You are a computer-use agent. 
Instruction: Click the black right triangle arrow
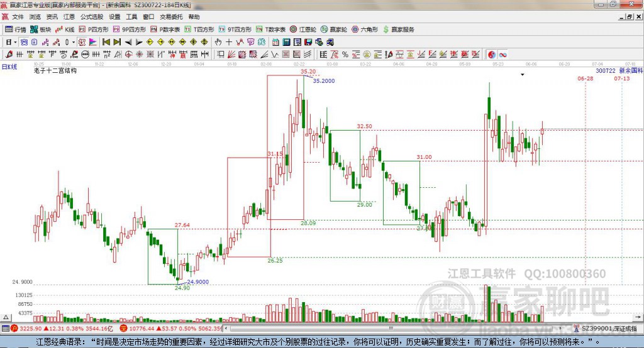pyautogui.click(x=139, y=42)
